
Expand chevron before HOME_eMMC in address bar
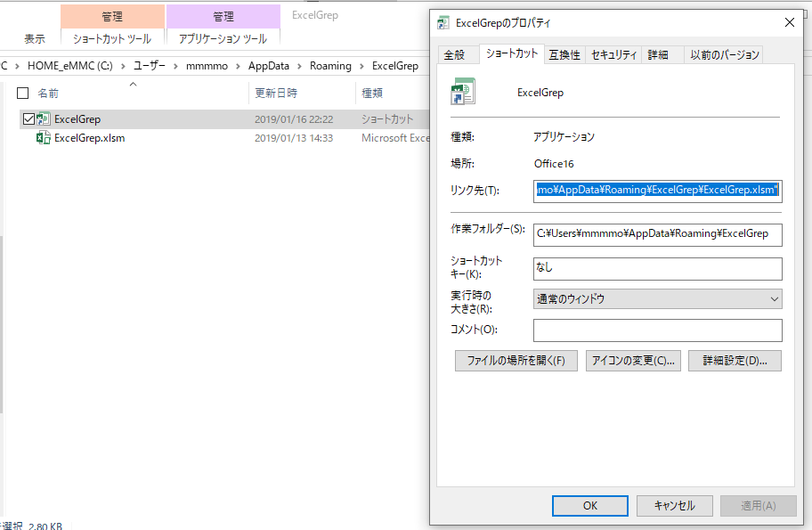pos(17,66)
